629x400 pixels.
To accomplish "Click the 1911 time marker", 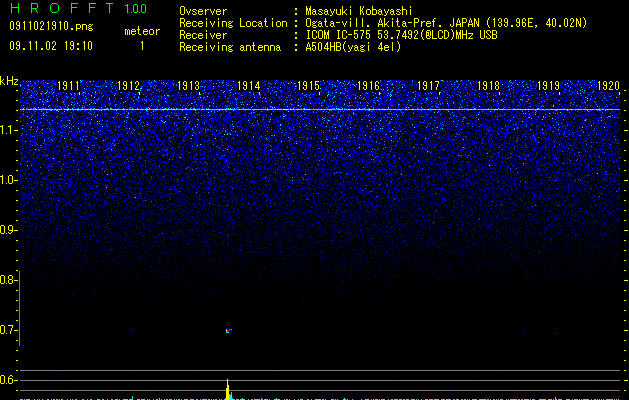I will click(68, 86).
